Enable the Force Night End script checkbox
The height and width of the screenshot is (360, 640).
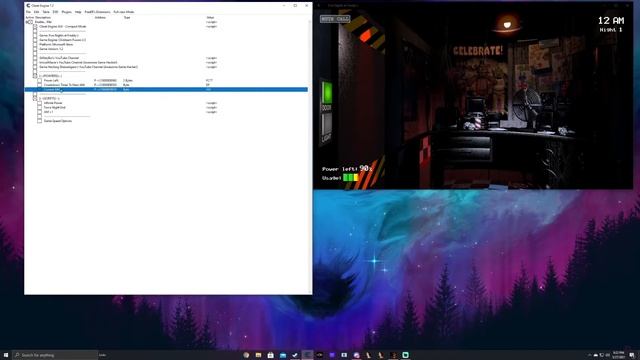pos(40,107)
